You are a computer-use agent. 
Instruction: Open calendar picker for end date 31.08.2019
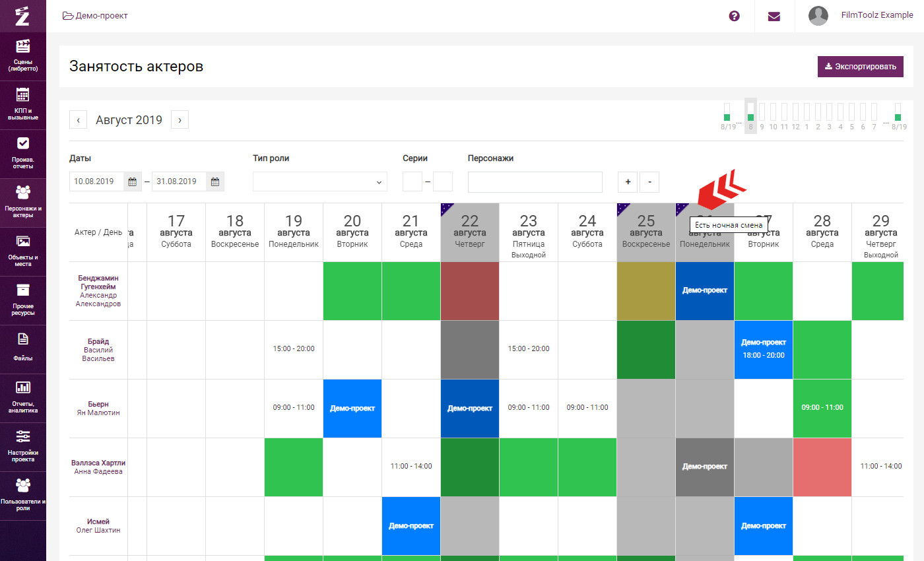point(215,181)
